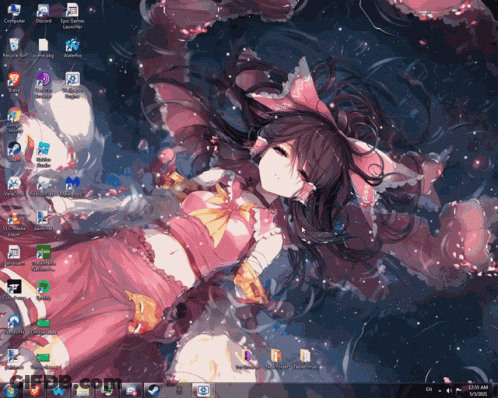Image resolution: width=498 pixels, height=398 pixels.
Task: Open the Computer desktop icon
Action: point(14,13)
